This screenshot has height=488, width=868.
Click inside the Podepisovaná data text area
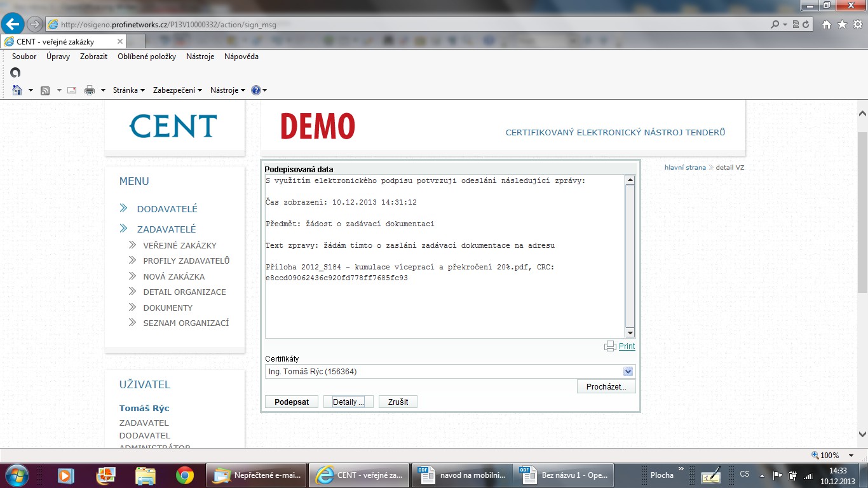pos(445,256)
